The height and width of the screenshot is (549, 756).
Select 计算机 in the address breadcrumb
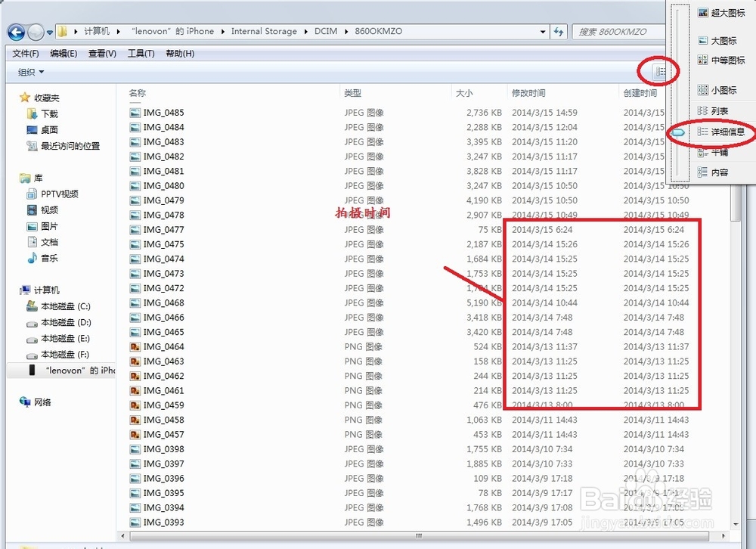(x=97, y=31)
